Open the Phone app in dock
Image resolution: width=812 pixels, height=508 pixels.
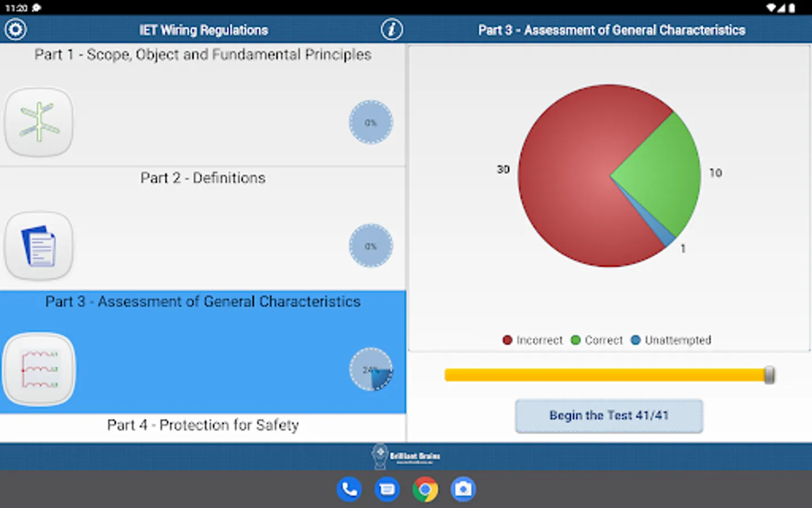click(350, 489)
